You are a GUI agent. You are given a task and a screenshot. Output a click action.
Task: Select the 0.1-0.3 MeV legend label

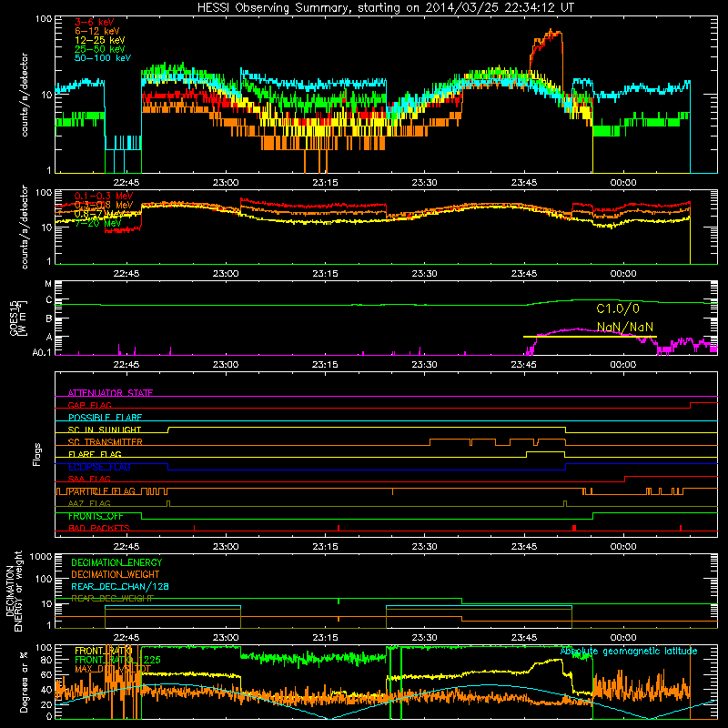pyautogui.click(x=104, y=196)
